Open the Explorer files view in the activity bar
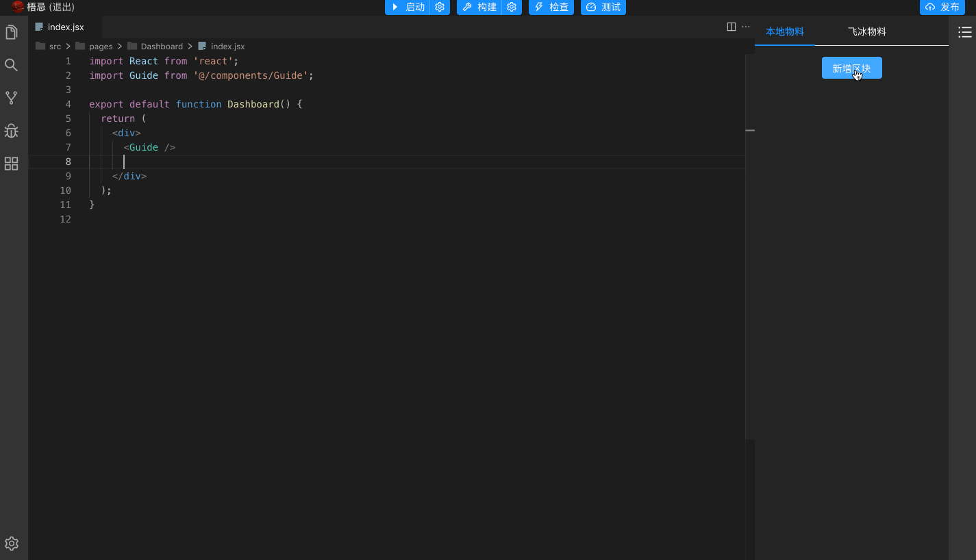Viewport: 976px width, 560px height. [x=12, y=32]
